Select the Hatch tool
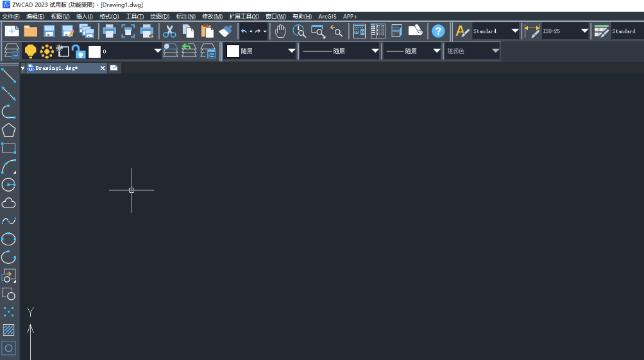This screenshot has height=360, width=644. tap(8, 330)
